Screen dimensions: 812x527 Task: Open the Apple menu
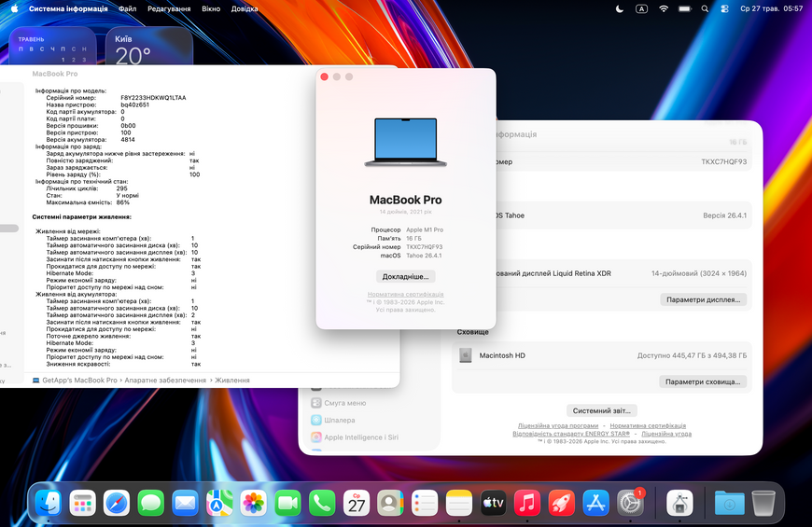point(14,8)
